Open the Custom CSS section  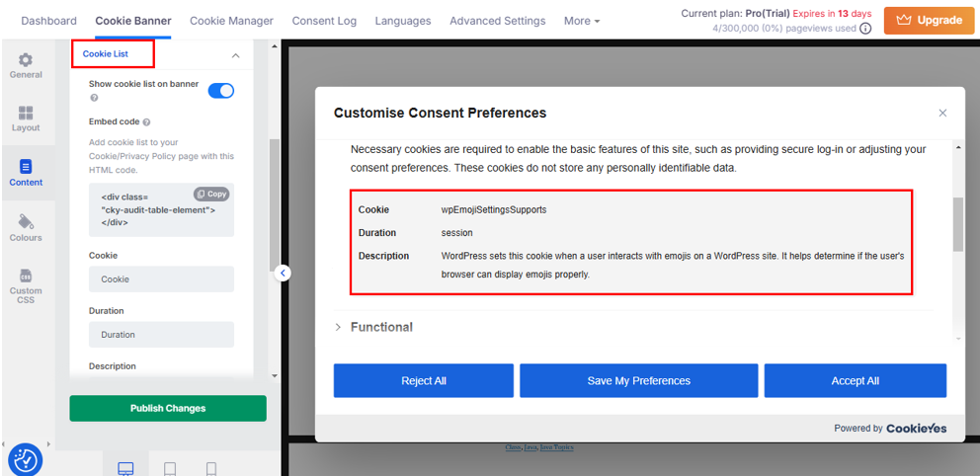(26, 285)
